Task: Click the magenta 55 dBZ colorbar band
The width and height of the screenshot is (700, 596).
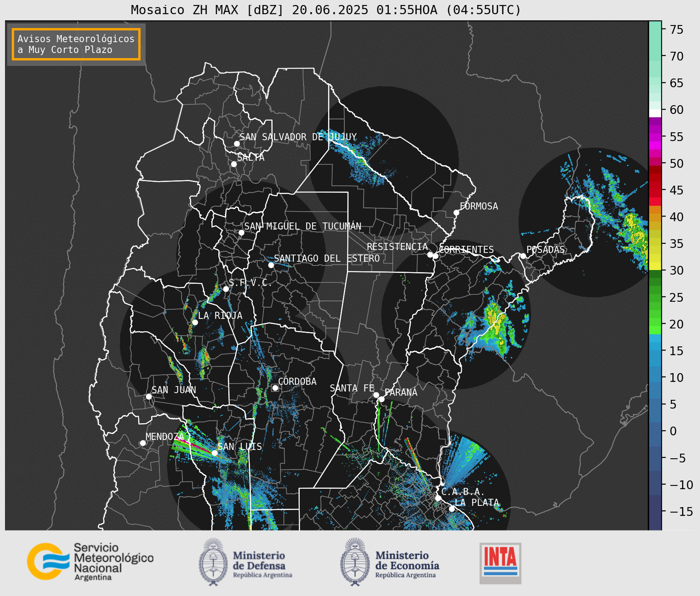Action: click(x=655, y=137)
